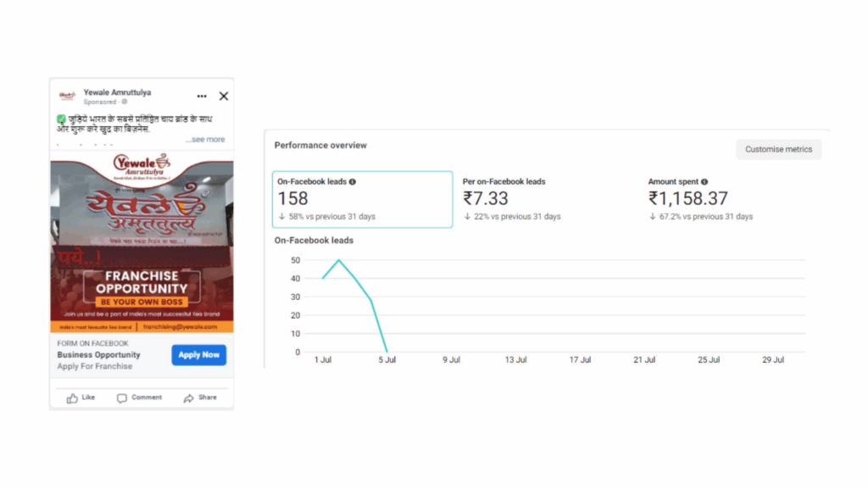Click the Share arrow icon
868x488 pixels.
point(188,398)
